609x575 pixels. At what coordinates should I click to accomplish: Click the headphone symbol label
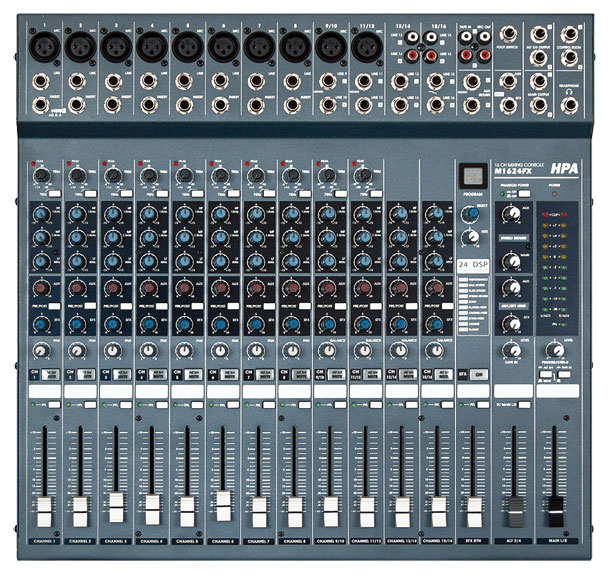tap(569, 92)
